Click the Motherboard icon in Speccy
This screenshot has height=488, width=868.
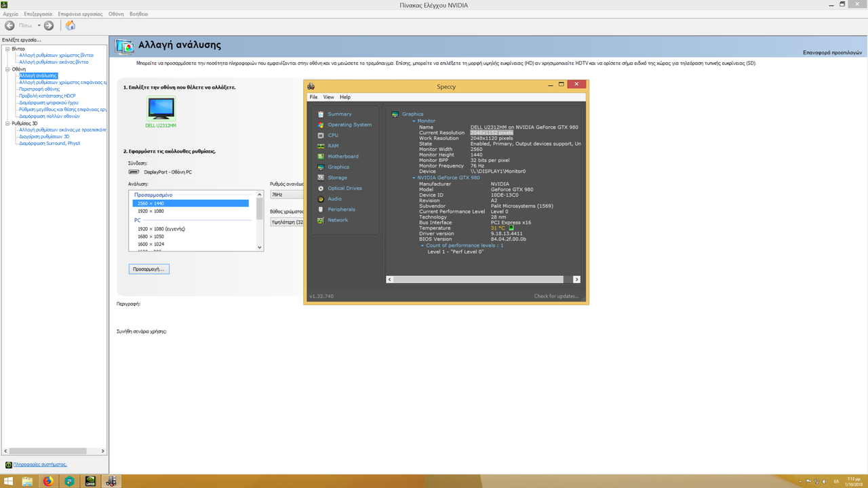pos(320,157)
